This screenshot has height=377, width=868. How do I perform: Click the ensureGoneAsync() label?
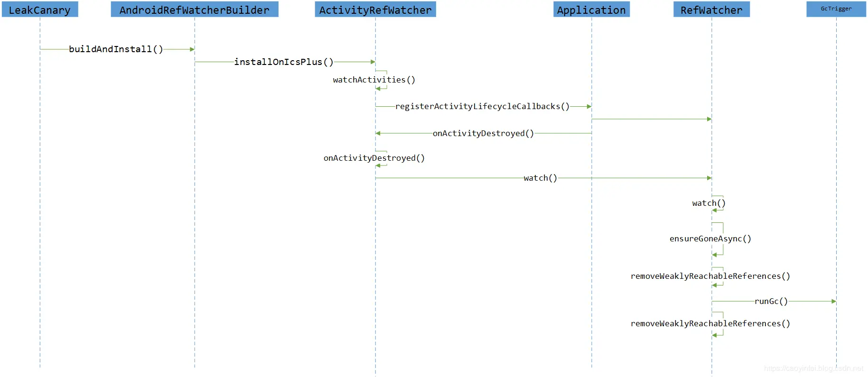coord(710,239)
